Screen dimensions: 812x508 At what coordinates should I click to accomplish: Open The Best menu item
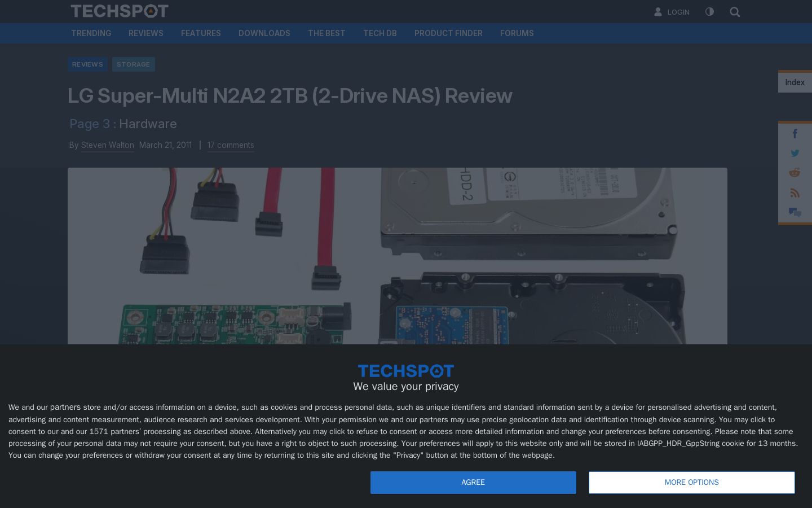coord(326,33)
